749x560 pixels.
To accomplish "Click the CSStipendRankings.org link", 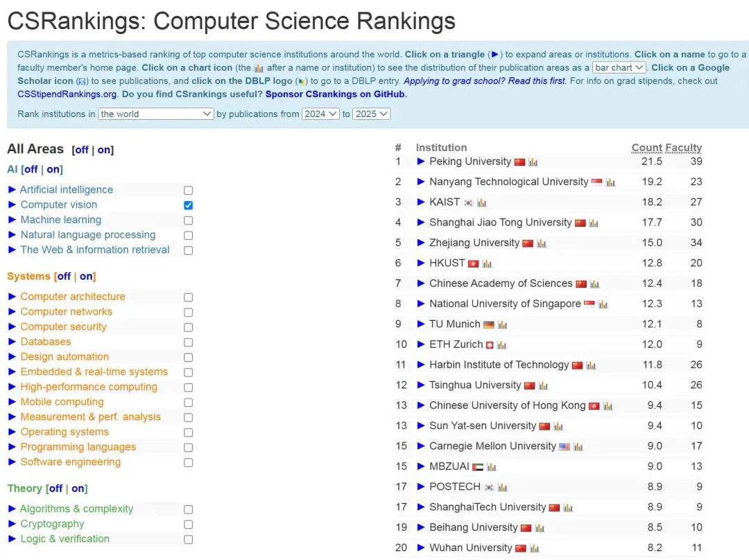I will pos(67,94).
